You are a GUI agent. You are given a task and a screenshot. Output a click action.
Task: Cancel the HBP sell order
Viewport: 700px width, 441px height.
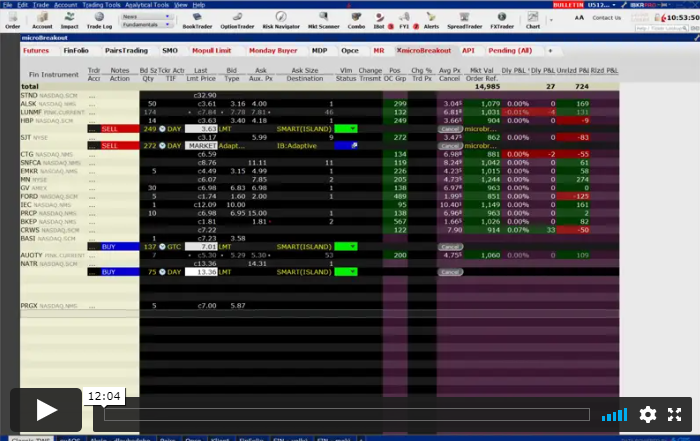[x=450, y=129]
